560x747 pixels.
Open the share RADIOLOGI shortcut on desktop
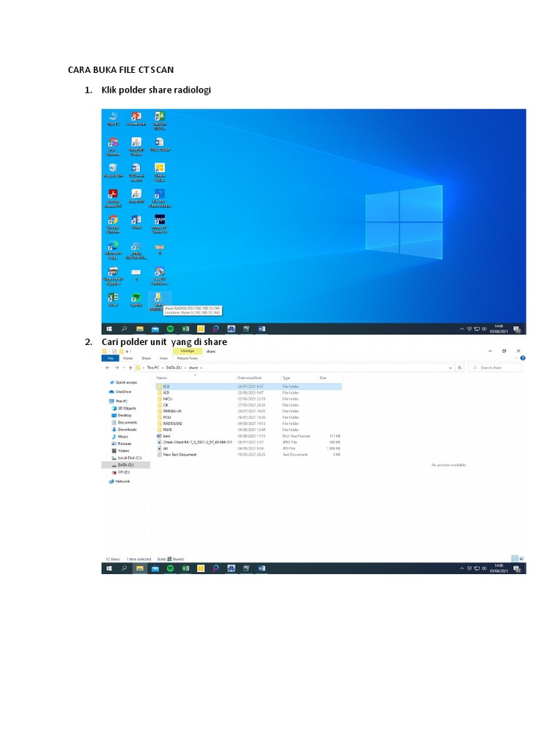coord(158,302)
